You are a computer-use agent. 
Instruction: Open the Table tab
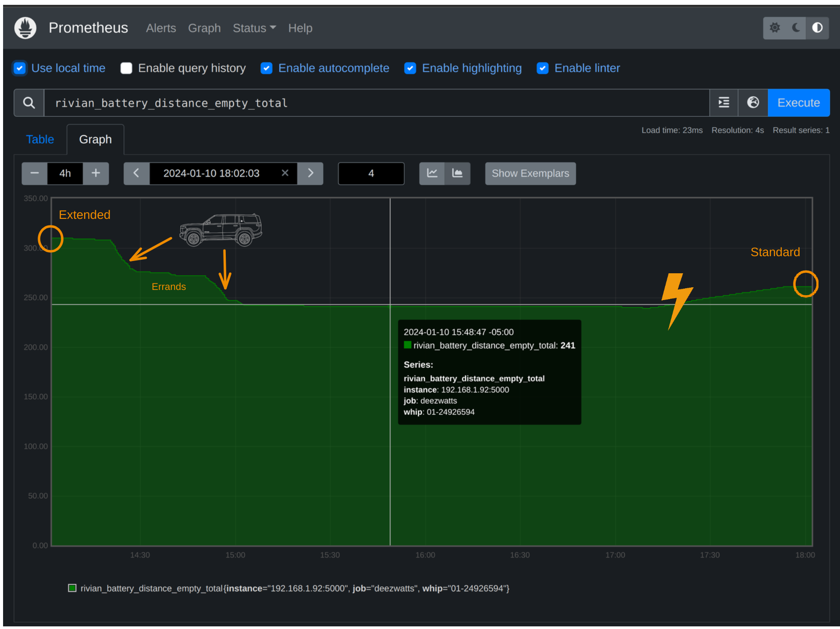coord(40,139)
